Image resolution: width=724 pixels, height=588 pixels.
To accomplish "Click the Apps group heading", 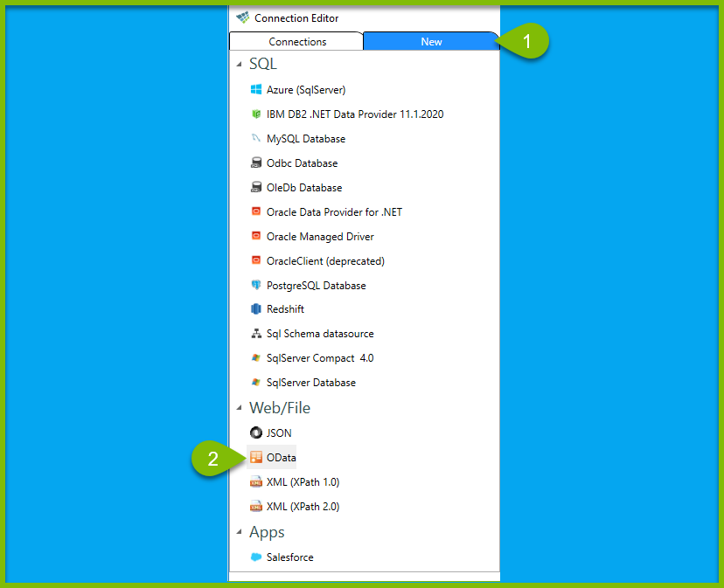I will pos(267,532).
